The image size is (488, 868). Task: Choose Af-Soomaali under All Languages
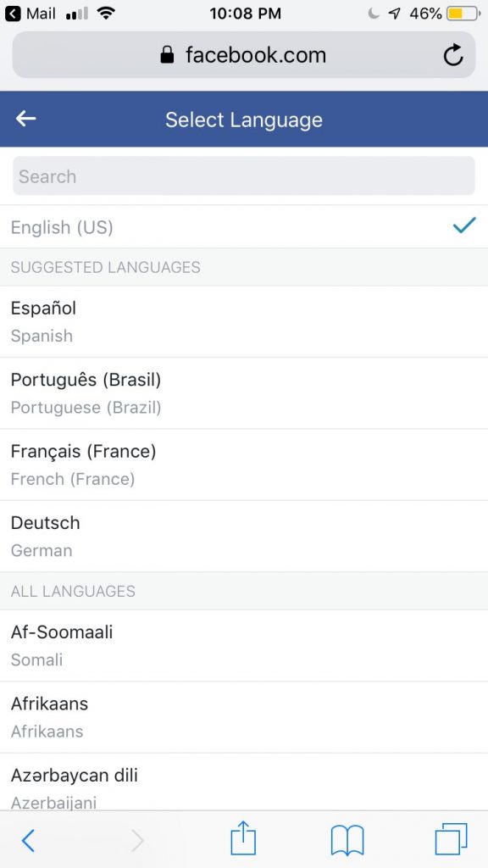[244, 645]
